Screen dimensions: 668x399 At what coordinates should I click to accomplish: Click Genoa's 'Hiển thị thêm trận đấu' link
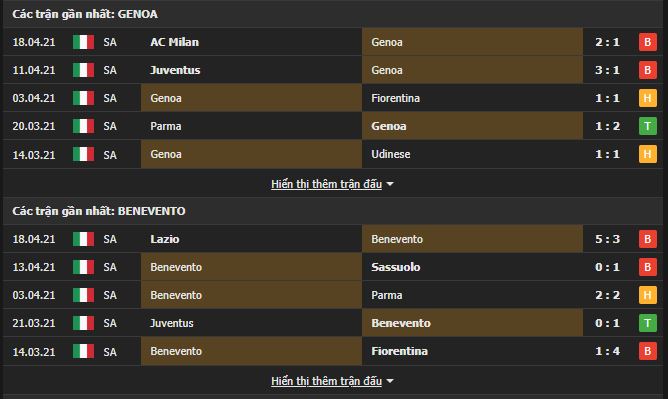pyautogui.click(x=326, y=184)
